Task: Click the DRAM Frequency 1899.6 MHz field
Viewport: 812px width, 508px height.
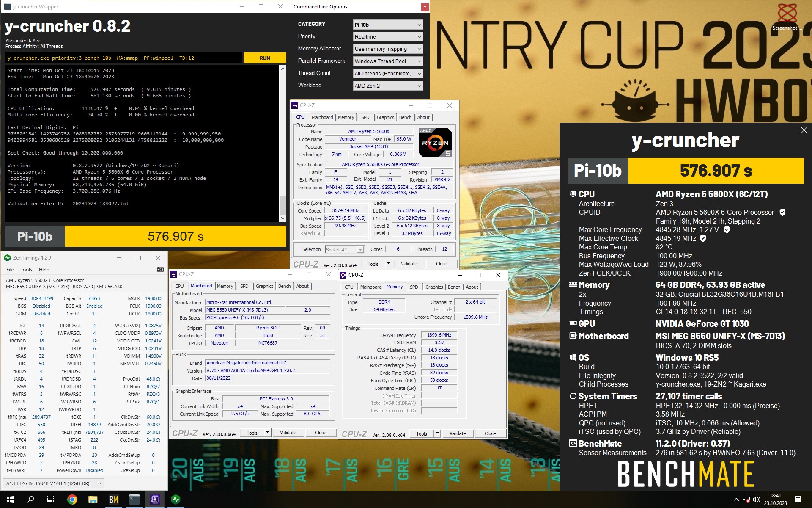Action: click(439, 335)
